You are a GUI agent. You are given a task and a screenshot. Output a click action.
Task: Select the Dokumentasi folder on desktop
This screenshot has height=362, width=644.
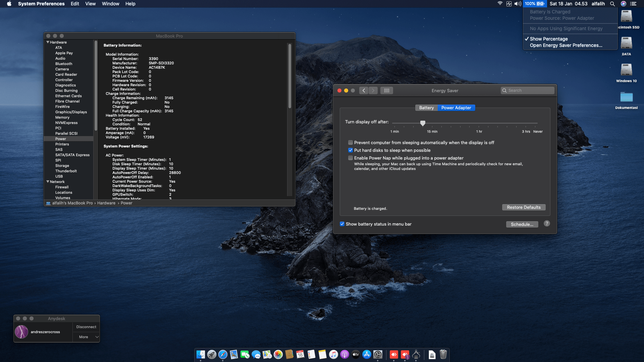coord(626,100)
